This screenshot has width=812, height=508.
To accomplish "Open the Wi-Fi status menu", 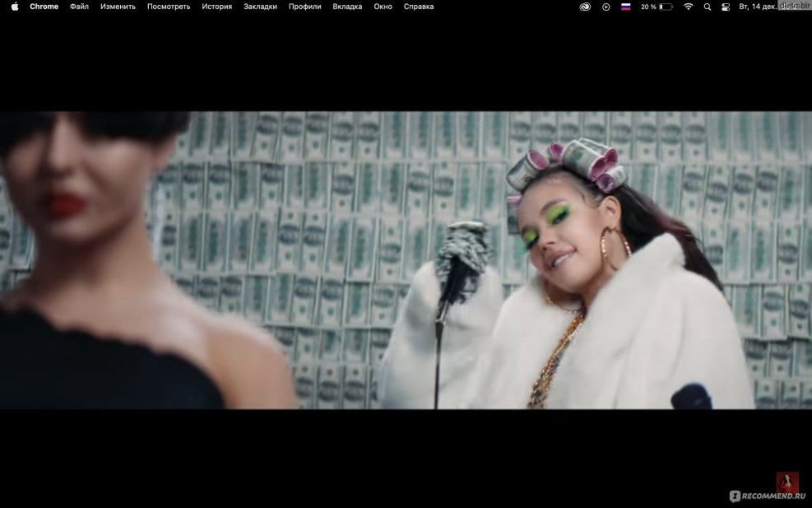I will tap(688, 7).
